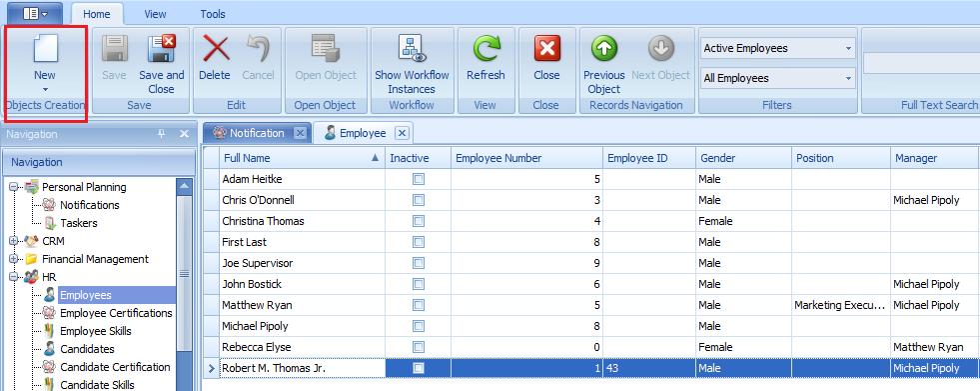980x391 pixels.
Task: Sort by Employee ID column header
Action: click(x=648, y=158)
